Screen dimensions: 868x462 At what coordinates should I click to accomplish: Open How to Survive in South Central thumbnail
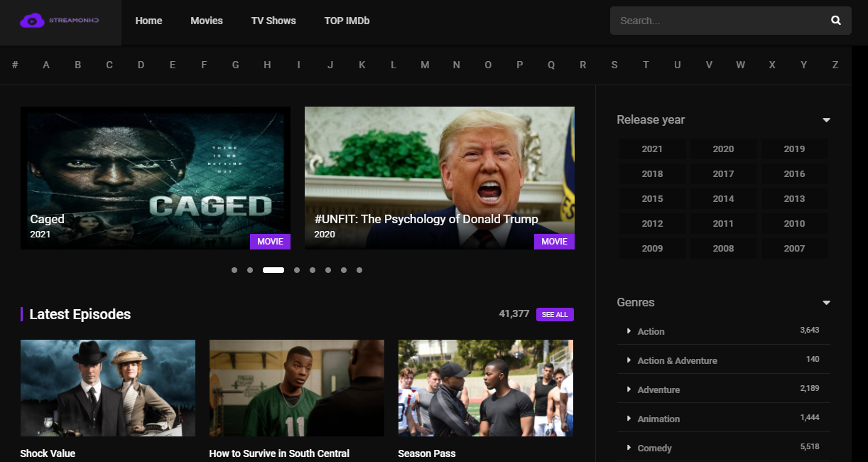click(x=297, y=388)
